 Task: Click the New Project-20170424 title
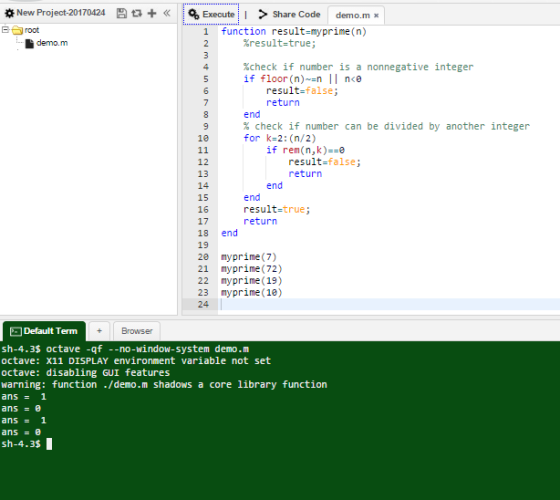click(x=61, y=13)
